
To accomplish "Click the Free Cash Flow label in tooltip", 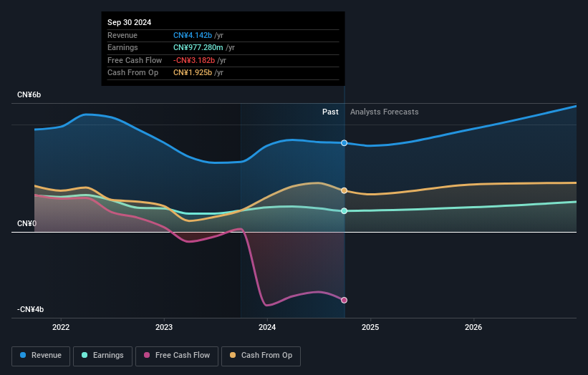I will click(135, 60).
